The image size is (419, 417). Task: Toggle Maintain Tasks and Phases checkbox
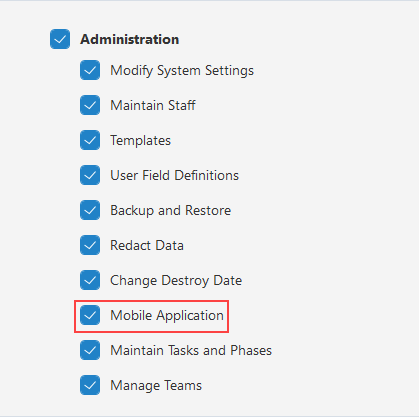pyautogui.click(x=90, y=350)
